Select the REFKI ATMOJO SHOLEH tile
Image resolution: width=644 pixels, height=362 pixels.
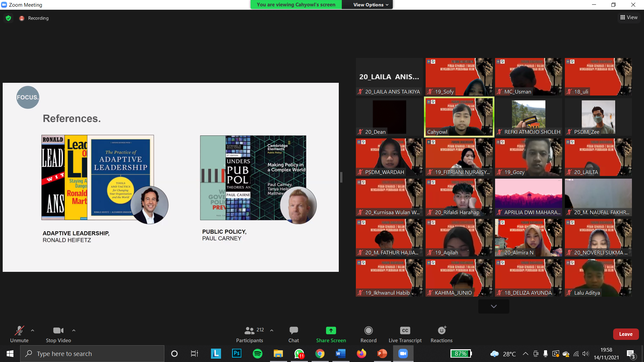click(x=529, y=117)
